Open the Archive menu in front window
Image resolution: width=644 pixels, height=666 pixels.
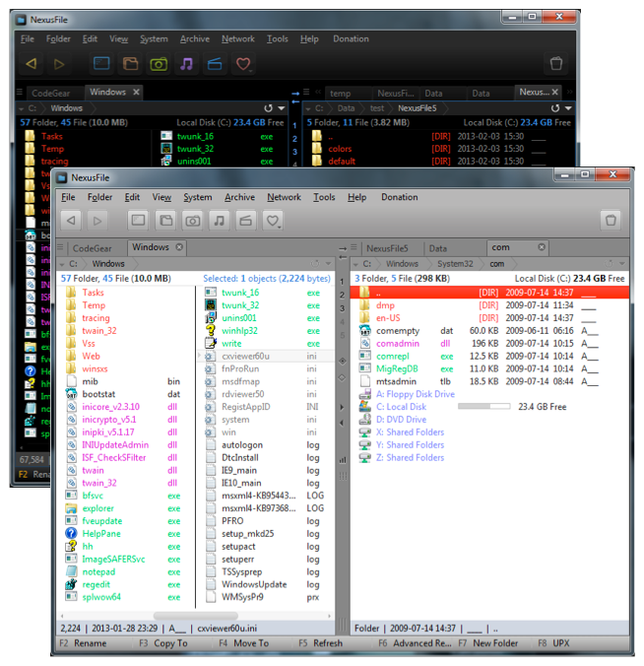pos(240,197)
